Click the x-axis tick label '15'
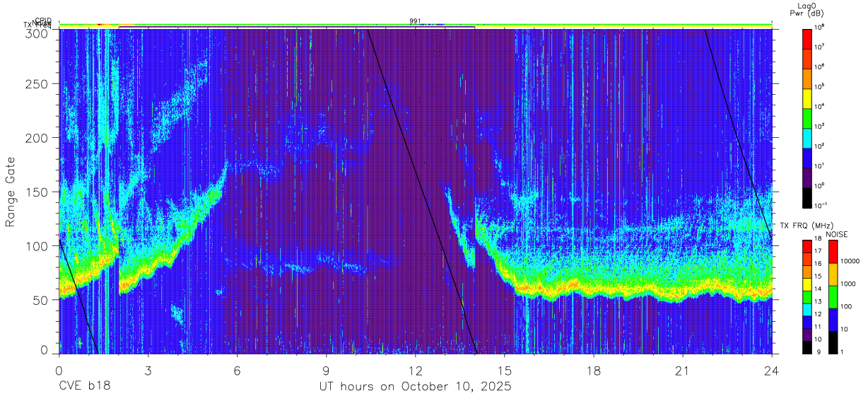 pos(505,371)
